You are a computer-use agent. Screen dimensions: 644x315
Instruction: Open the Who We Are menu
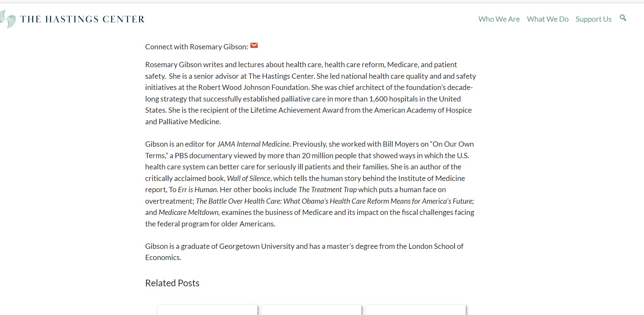coord(499,19)
